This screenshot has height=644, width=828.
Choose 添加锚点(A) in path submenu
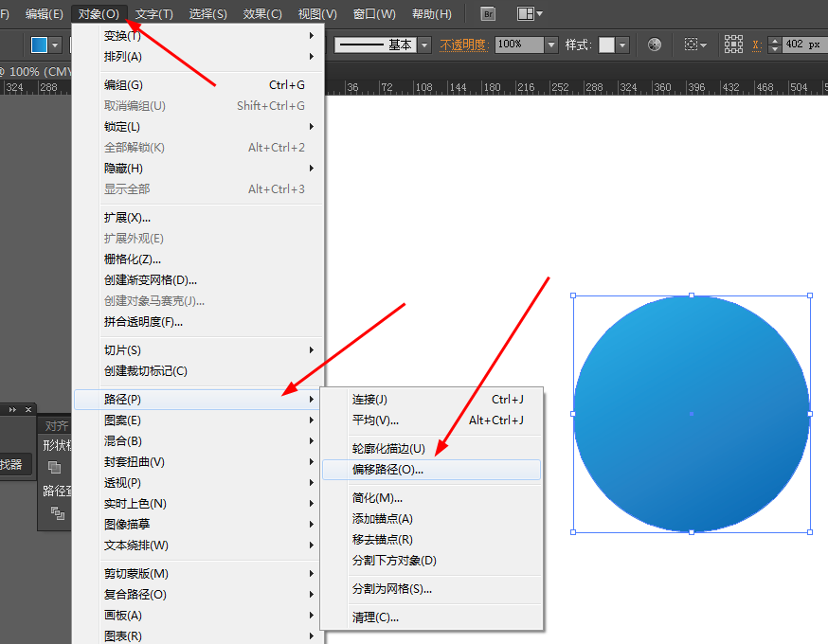(x=431, y=519)
